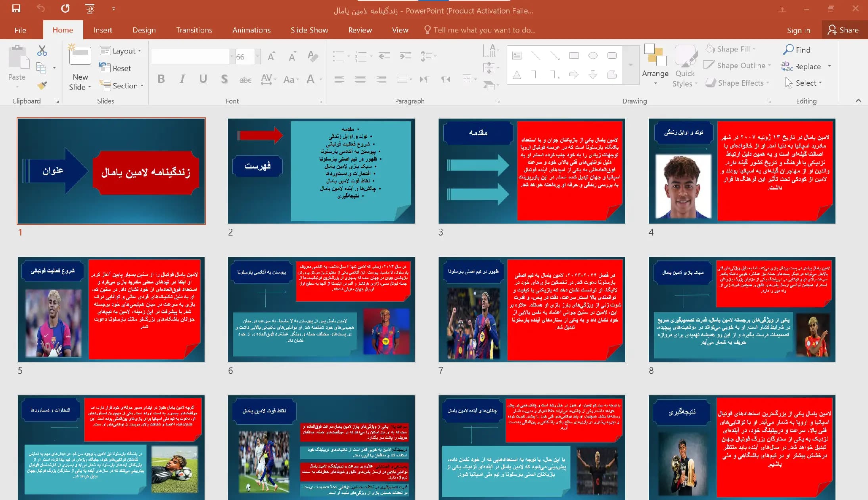Image resolution: width=868 pixels, height=500 pixels.
Task: Click the Increase Font Size icon
Action: pyautogui.click(x=271, y=57)
